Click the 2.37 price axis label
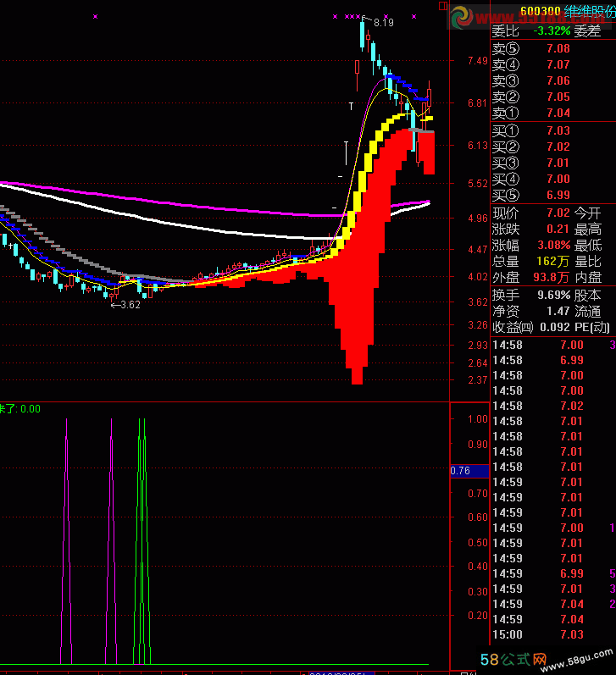 pos(478,380)
